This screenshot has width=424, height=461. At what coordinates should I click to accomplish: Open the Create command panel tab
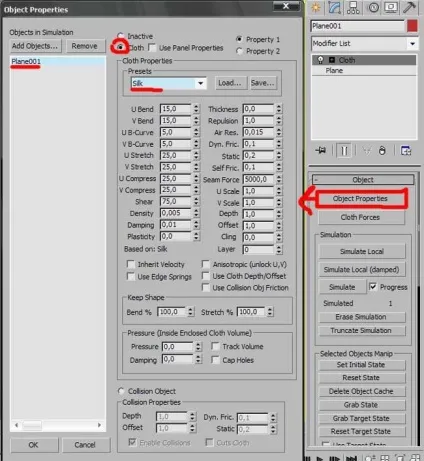(x=315, y=7)
